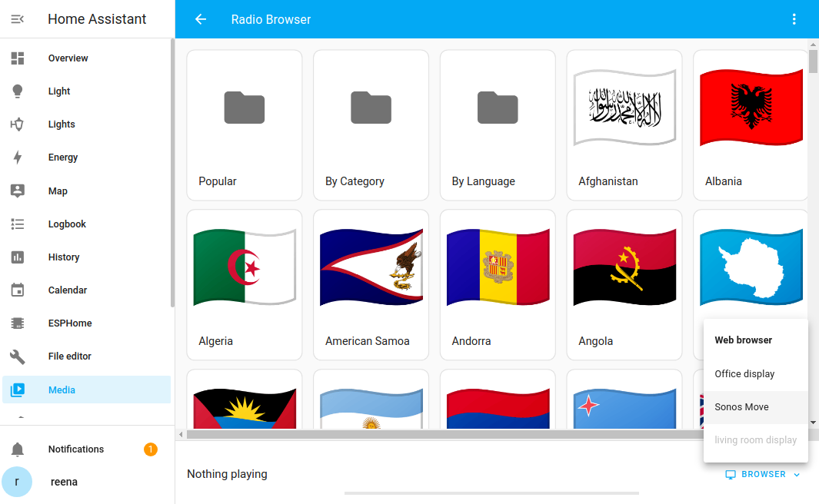Go back with the arrow button
Screen dimensions: 819x504
pos(200,19)
